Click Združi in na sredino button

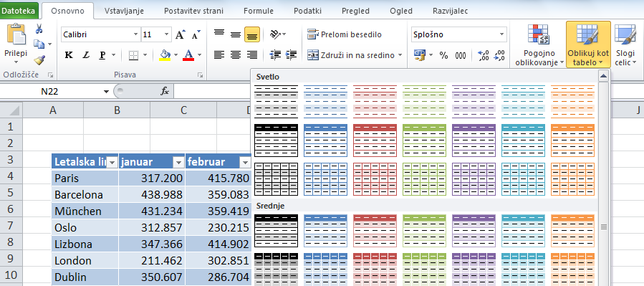[355, 55]
